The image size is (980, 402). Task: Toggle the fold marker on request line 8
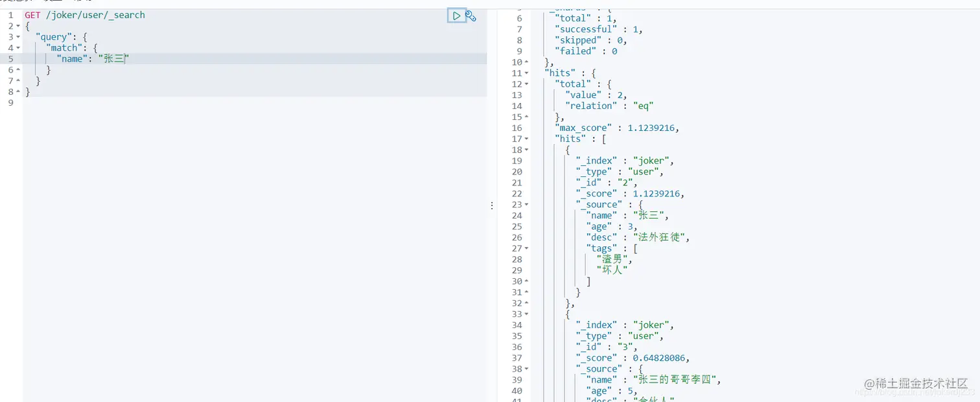pos(18,92)
